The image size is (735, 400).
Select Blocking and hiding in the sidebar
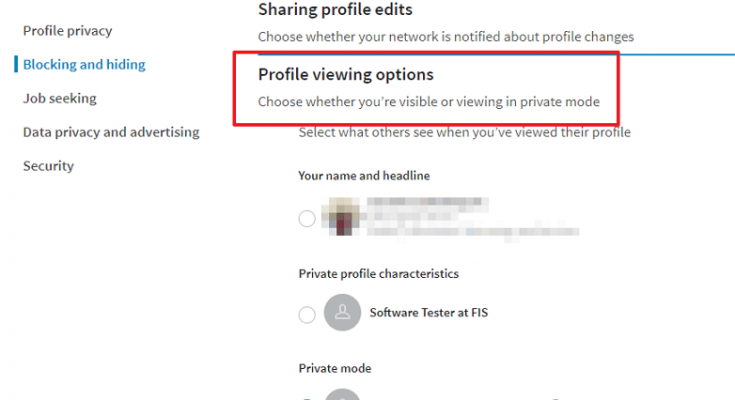[x=84, y=65]
